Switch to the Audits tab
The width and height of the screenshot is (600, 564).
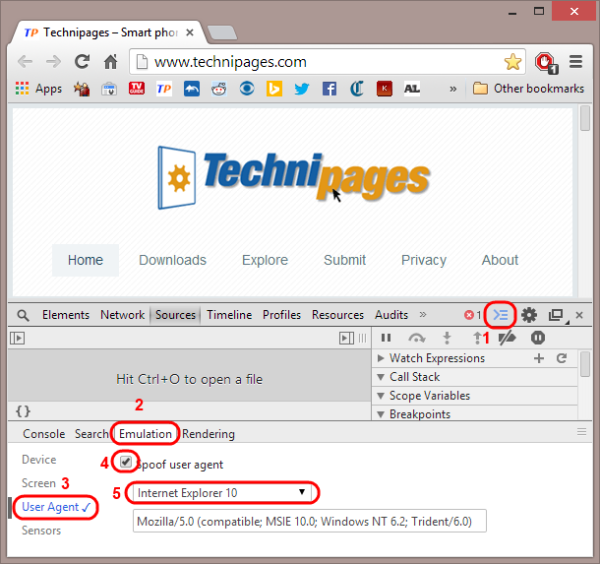coord(391,315)
